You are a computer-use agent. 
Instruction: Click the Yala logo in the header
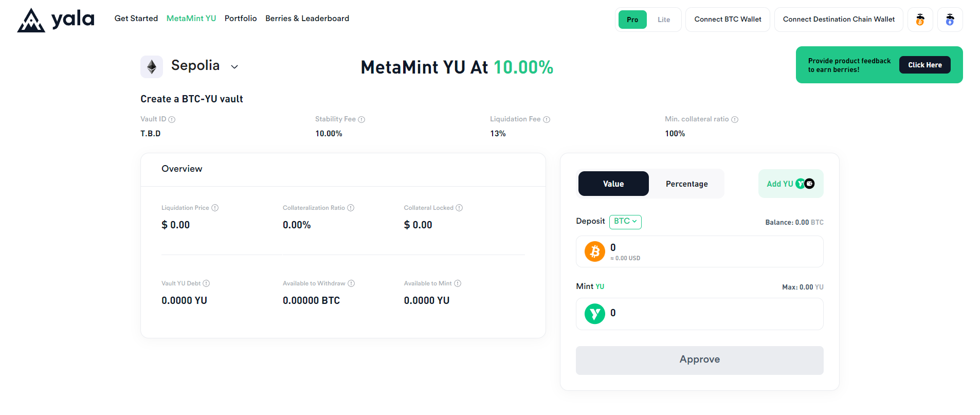[56, 20]
